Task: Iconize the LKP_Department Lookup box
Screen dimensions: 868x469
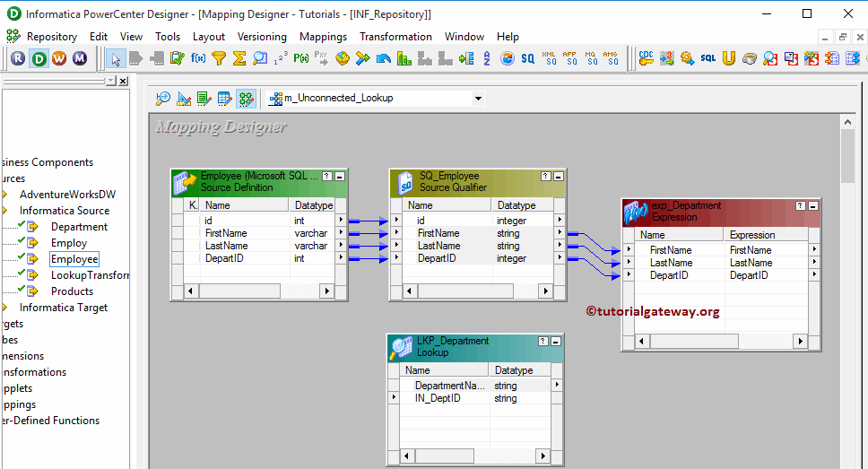Action: [x=556, y=341]
